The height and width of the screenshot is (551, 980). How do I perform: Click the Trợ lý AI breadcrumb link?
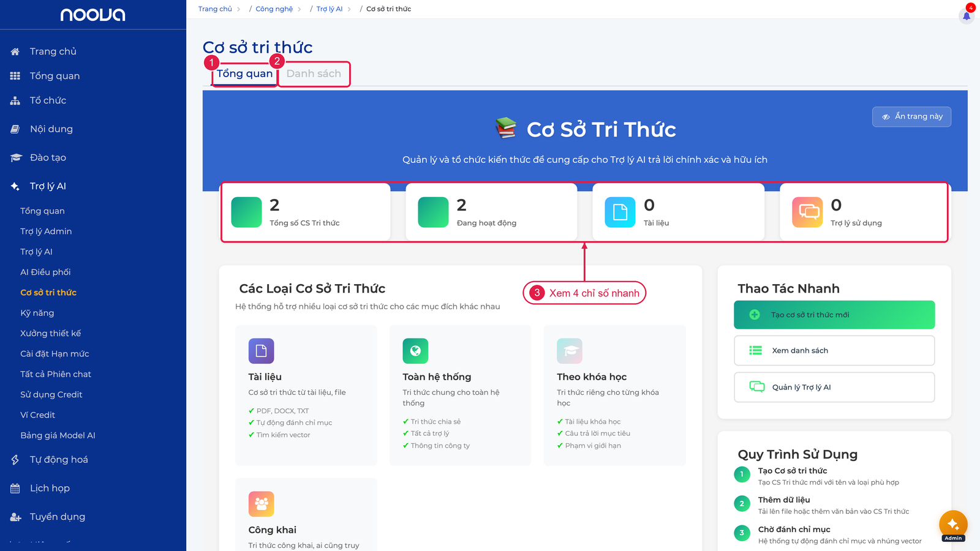click(330, 9)
